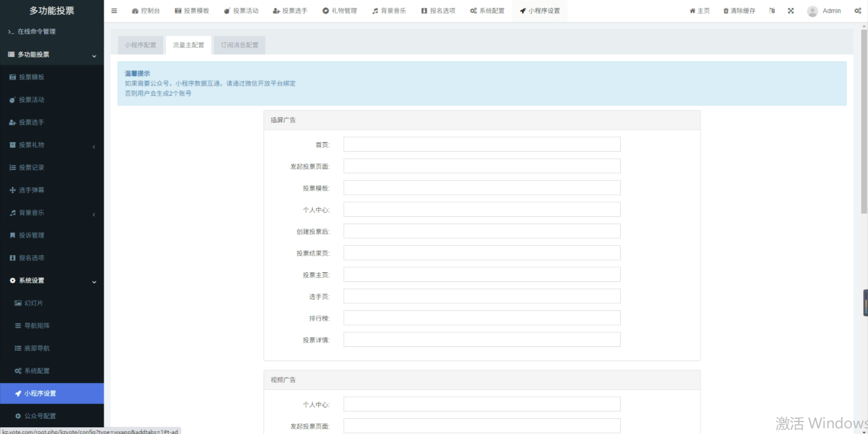The image size is (868, 434).
Task: Click the 排行榜 input field
Action: click(x=482, y=318)
